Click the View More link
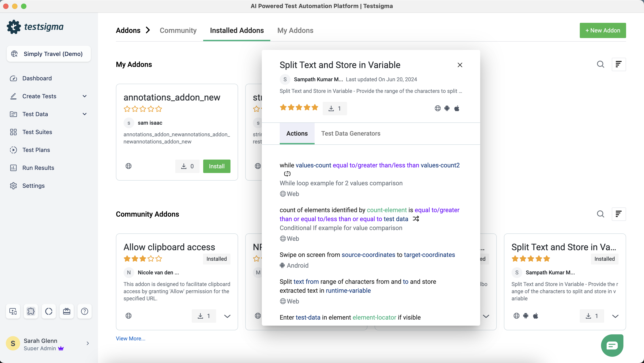This screenshot has height=363, width=644. click(130, 339)
